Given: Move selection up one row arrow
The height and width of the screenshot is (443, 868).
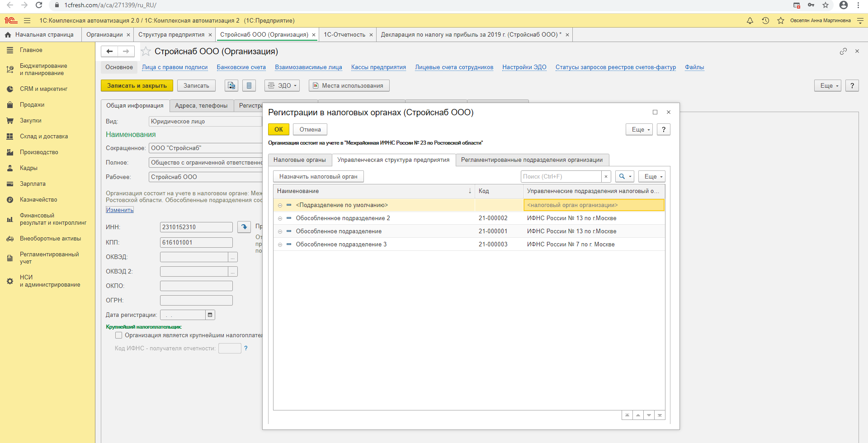Looking at the screenshot, I should tap(638, 415).
